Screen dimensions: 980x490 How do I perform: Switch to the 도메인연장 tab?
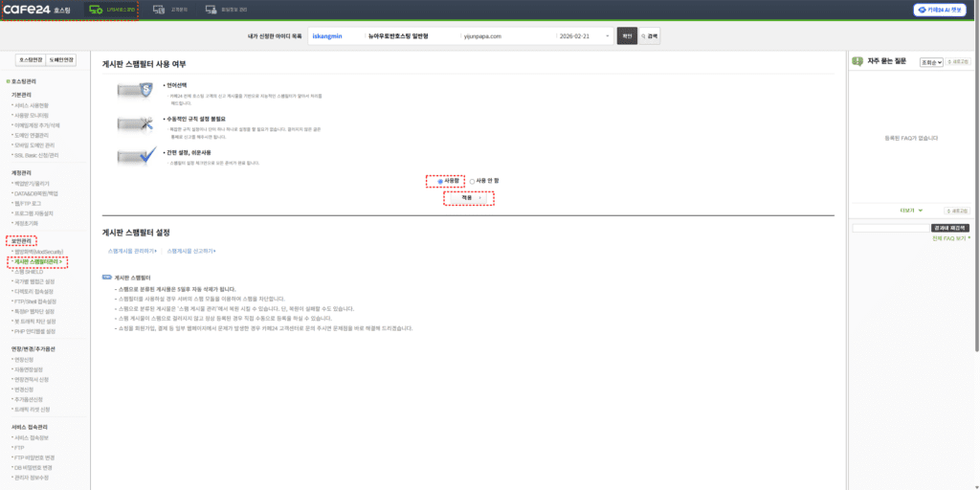61,59
